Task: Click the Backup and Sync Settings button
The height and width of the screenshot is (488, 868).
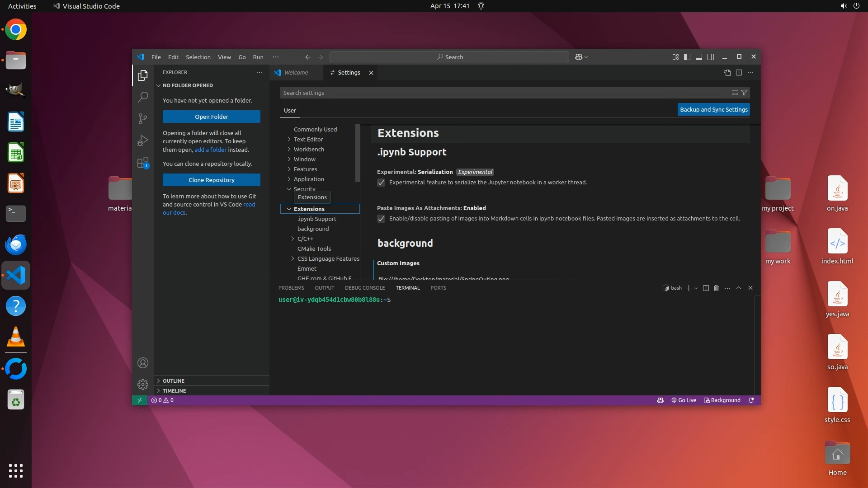Action: click(713, 109)
